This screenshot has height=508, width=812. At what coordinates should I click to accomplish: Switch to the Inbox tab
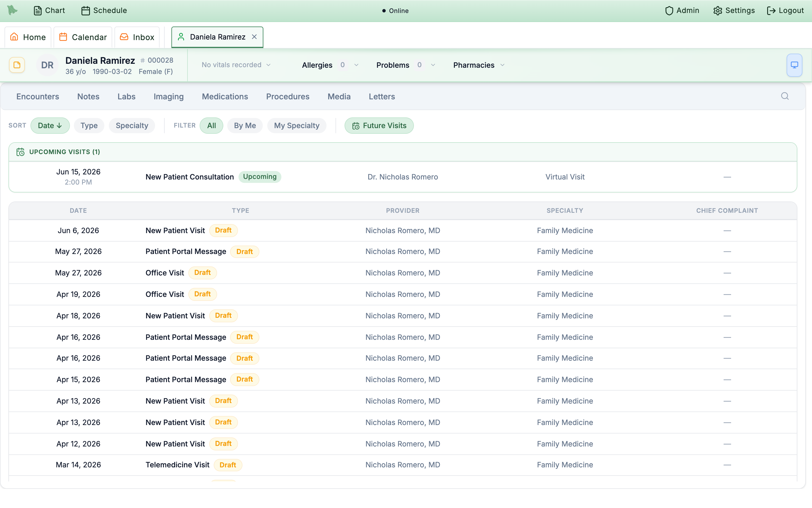pos(137,37)
